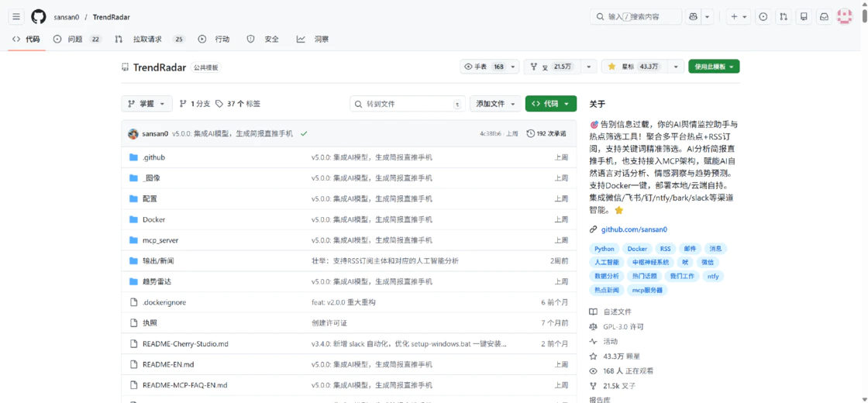Click the Python topic tag
The image size is (868, 403).
tap(604, 249)
